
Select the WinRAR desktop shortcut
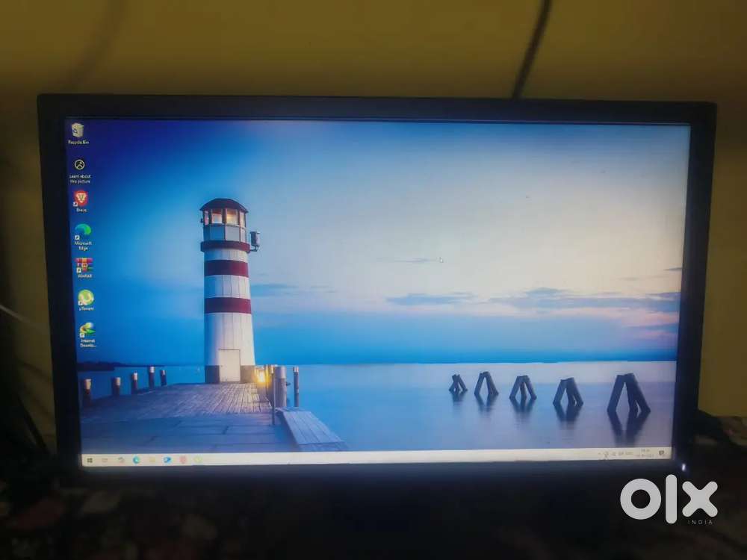[84, 265]
